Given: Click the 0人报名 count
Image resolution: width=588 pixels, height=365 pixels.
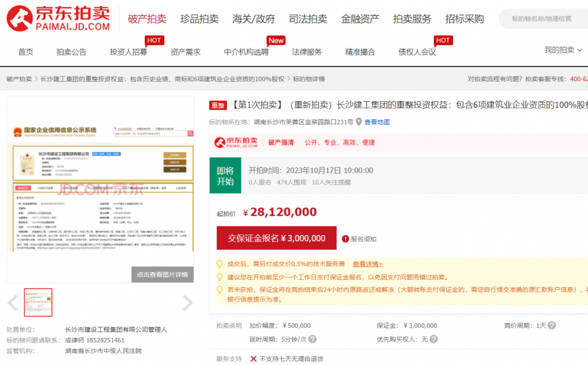Looking at the screenshot, I should [260, 182].
